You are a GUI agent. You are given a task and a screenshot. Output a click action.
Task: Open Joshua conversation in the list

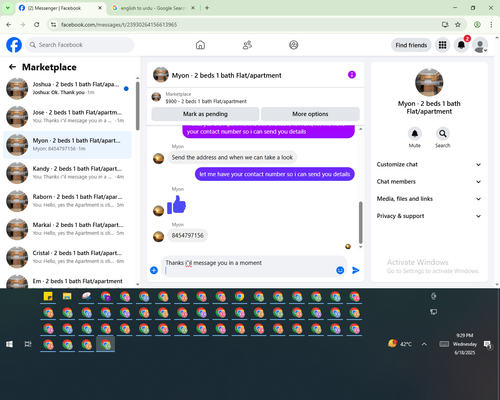tap(67, 89)
